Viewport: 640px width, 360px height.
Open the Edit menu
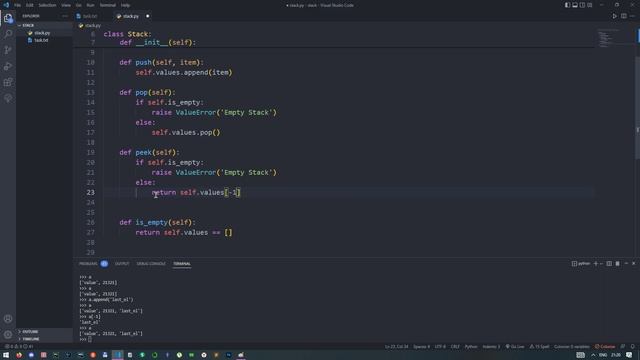click(x=29, y=5)
